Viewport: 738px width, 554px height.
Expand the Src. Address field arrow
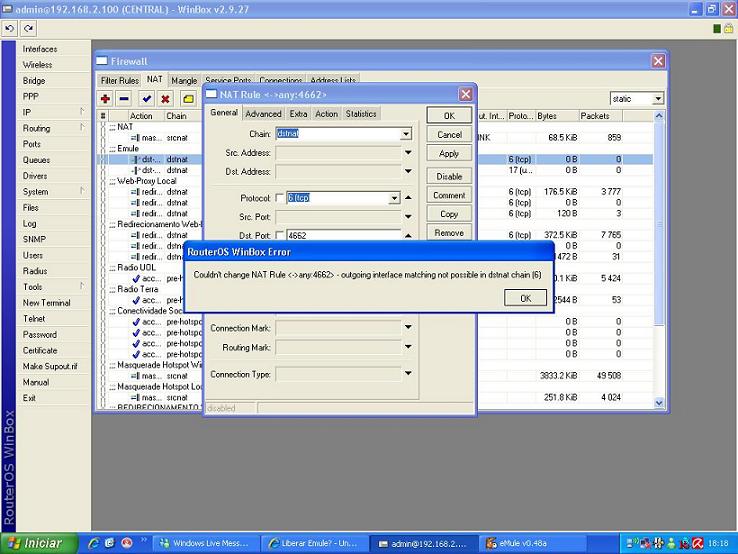pyautogui.click(x=408, y=153)
